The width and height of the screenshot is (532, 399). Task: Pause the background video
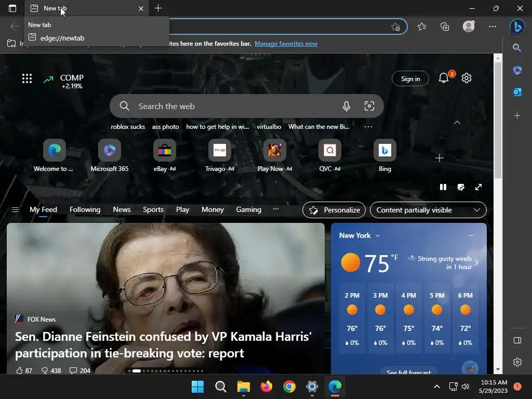(x=443, y=187)
